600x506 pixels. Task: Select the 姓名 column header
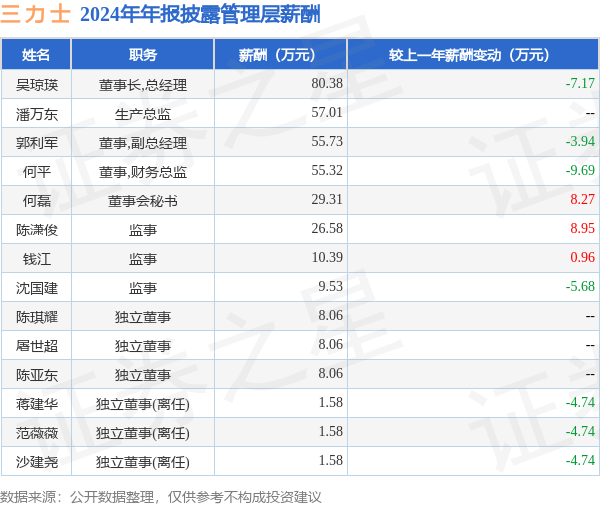[x=36, y=55]
